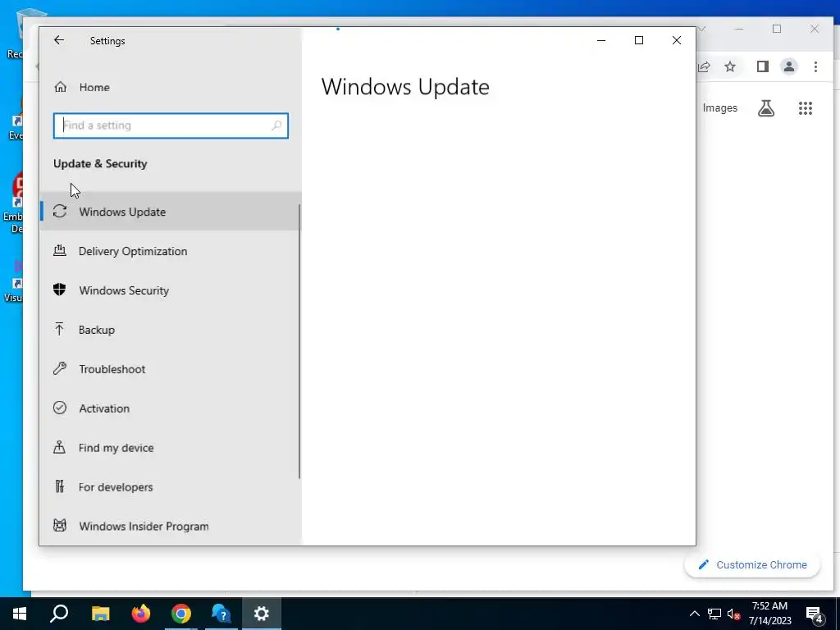Open the taskbar clock and date
Viewport: 840px width, 630px height.
pos(769,614)
